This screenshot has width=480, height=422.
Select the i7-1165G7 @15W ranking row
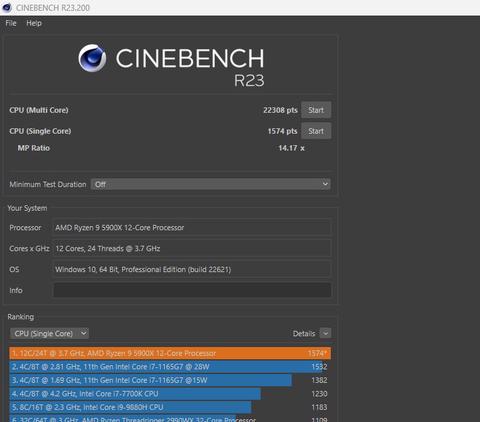pyautogui.click(x=170, y=380)
